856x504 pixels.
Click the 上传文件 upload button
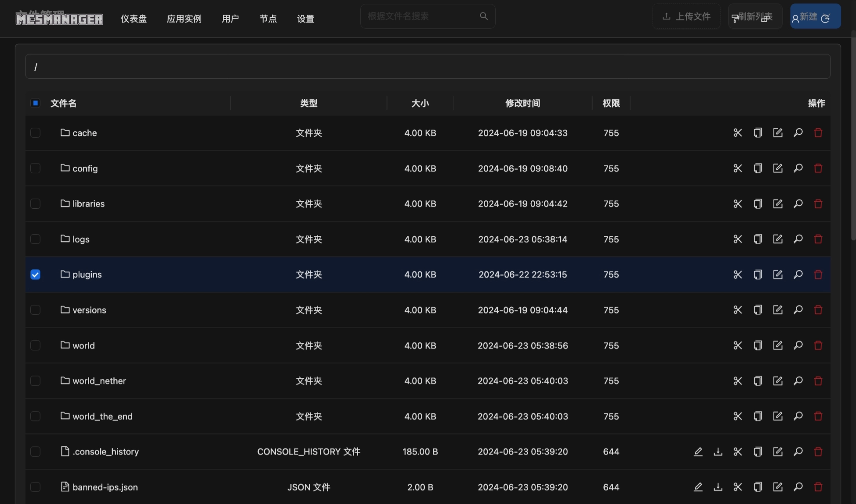pos(686,16)
